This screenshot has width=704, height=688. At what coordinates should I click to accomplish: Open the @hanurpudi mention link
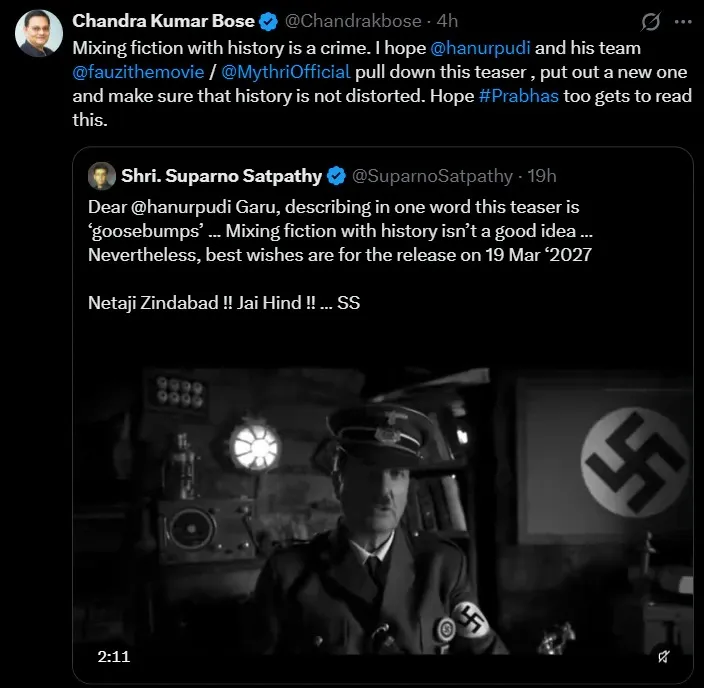480,48
